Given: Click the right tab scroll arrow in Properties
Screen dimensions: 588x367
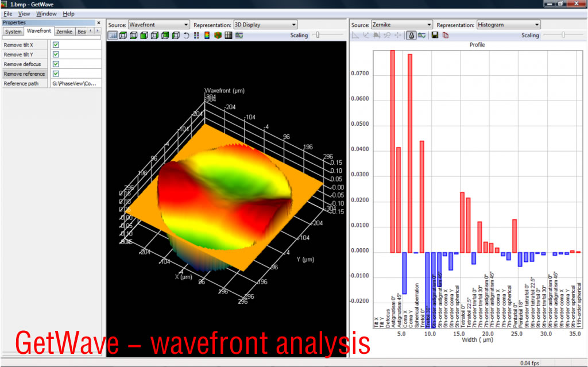Looking at the screenshot, I should pos(96,31).
